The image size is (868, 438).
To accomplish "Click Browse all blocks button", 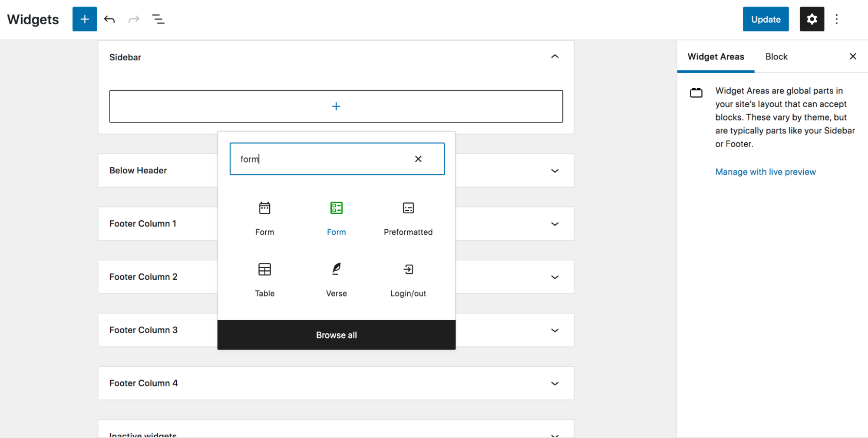I will pyautogui.click(x=337, y=335).
